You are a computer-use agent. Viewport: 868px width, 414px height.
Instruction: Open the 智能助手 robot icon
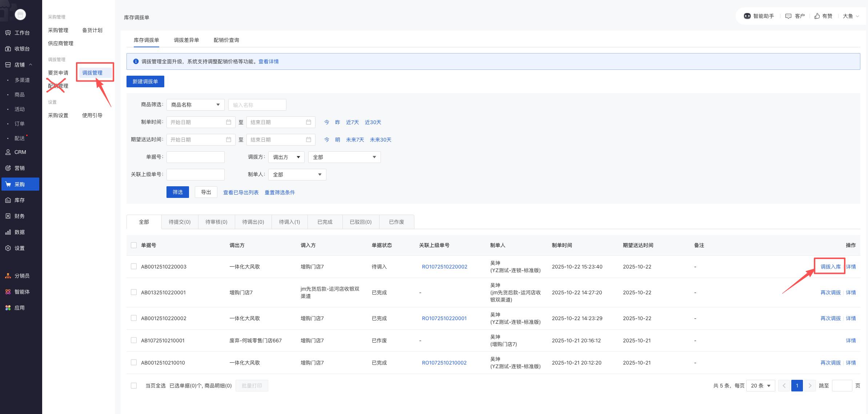747,16
